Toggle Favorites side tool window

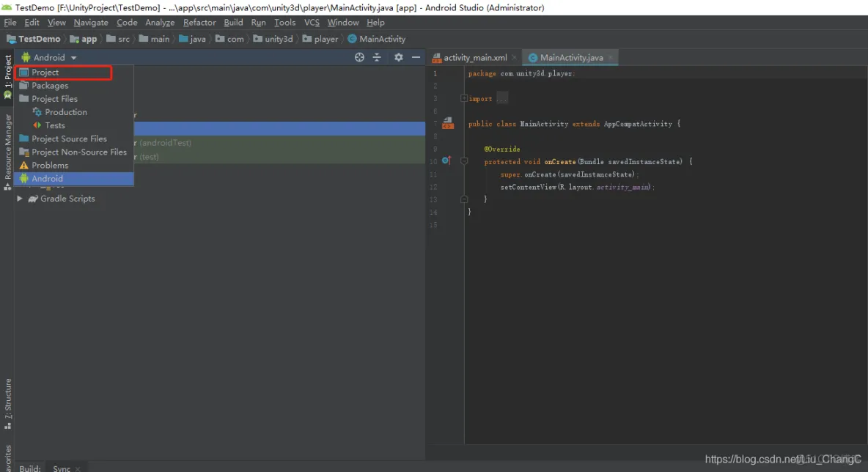click(8, 457)
